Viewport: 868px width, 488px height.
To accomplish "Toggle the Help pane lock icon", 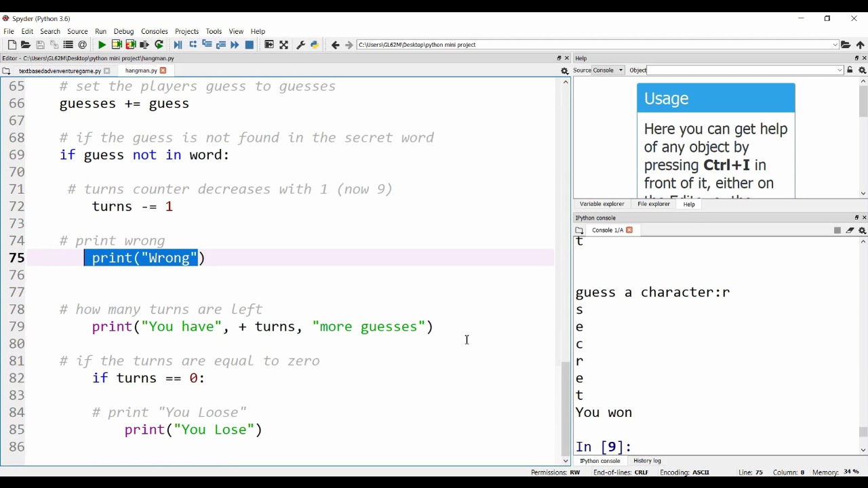I will pyautogui.click(x=850, y=70).
